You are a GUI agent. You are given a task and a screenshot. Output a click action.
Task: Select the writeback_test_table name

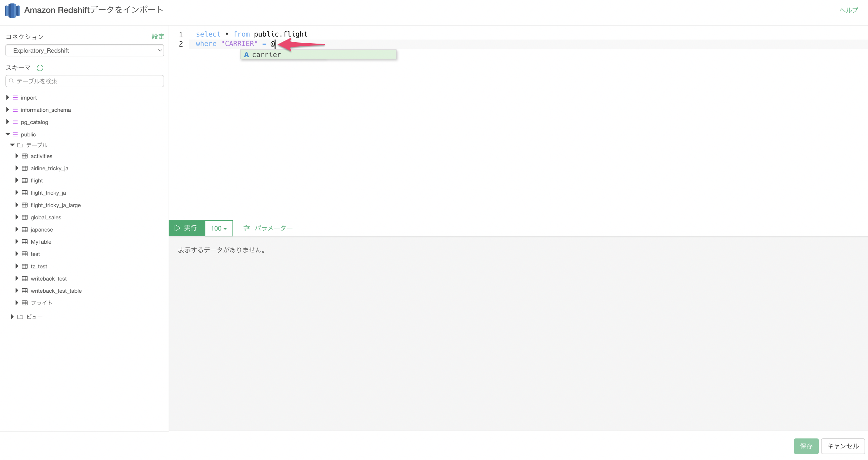pos(56,291)
